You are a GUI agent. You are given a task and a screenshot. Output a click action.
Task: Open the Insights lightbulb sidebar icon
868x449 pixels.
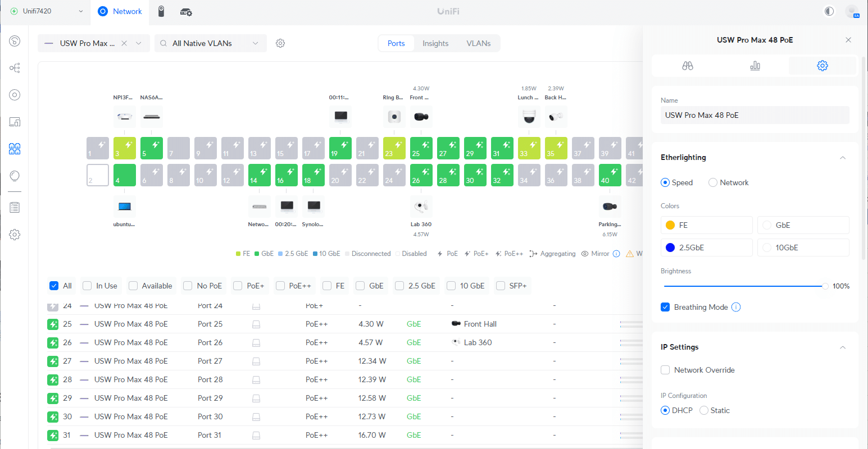pos(15,176)
